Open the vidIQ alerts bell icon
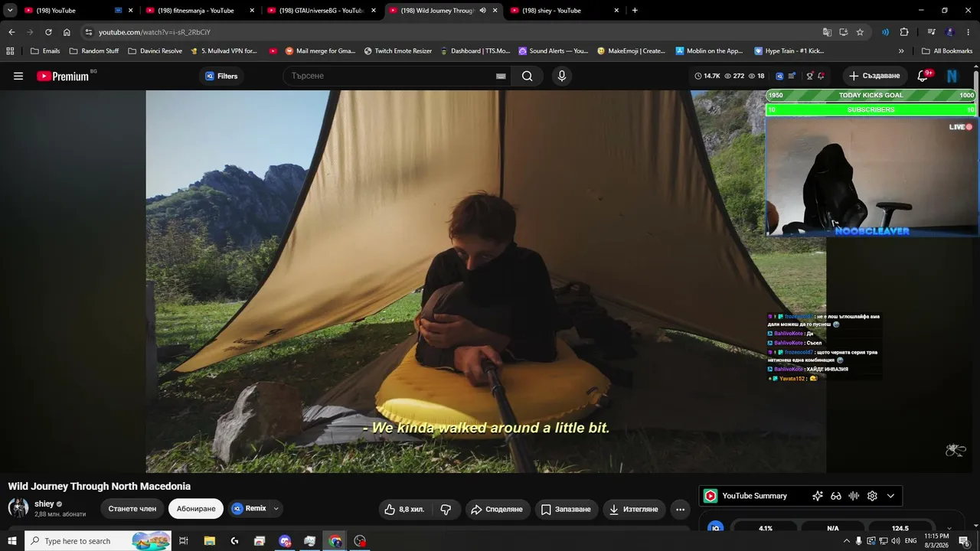This screenshot has width=980, height=551. [x=821, y=76]
